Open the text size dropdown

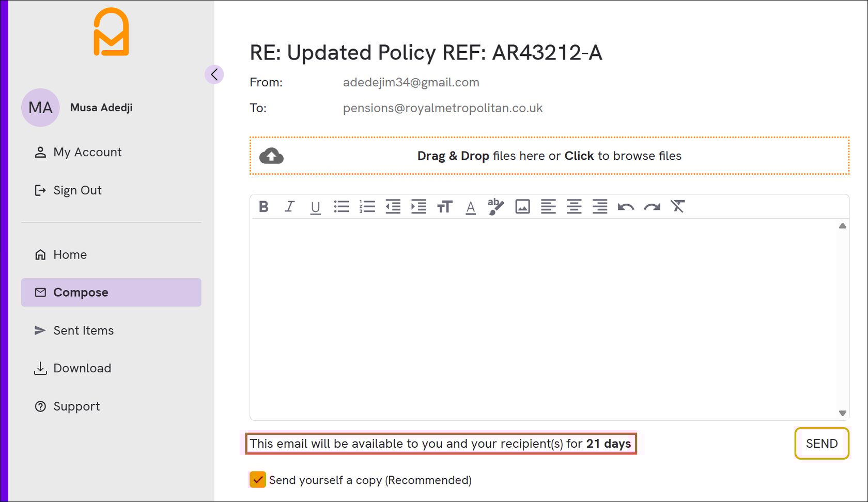point(445,206)
